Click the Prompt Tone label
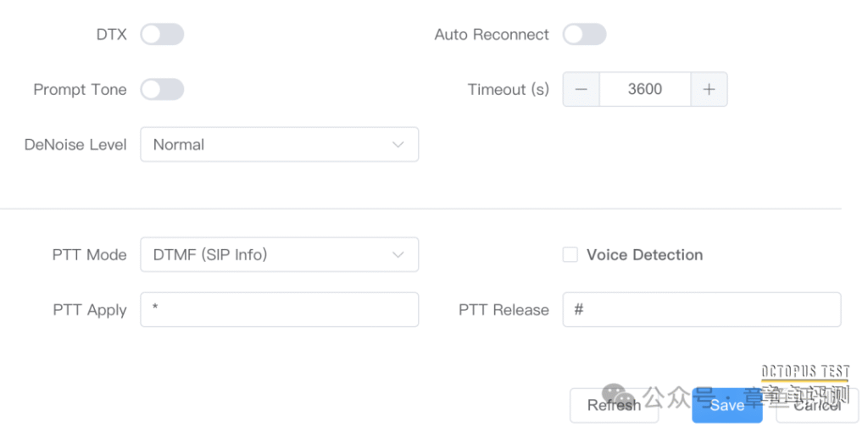Screen dimensions: 868x433 click(x=81, y=90)
